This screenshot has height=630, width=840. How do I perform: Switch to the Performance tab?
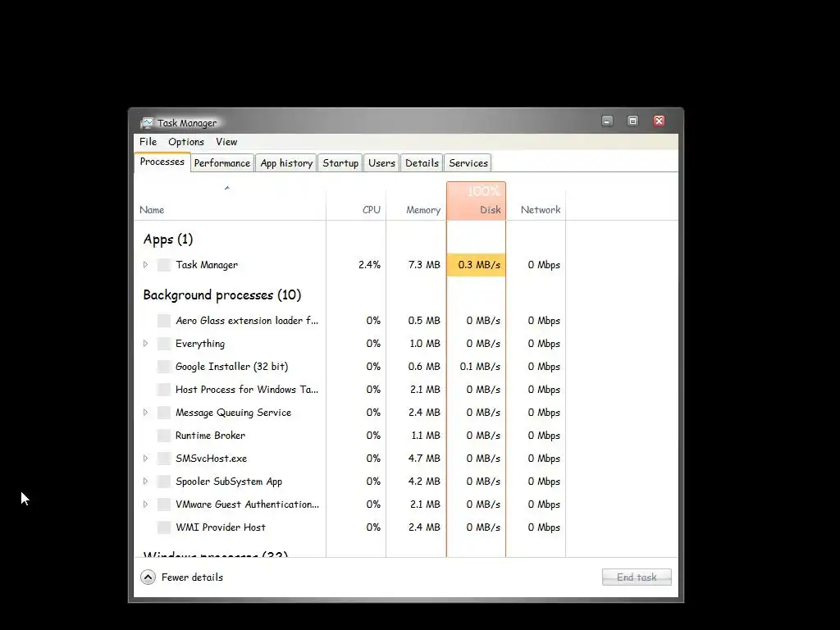[221, 163]
